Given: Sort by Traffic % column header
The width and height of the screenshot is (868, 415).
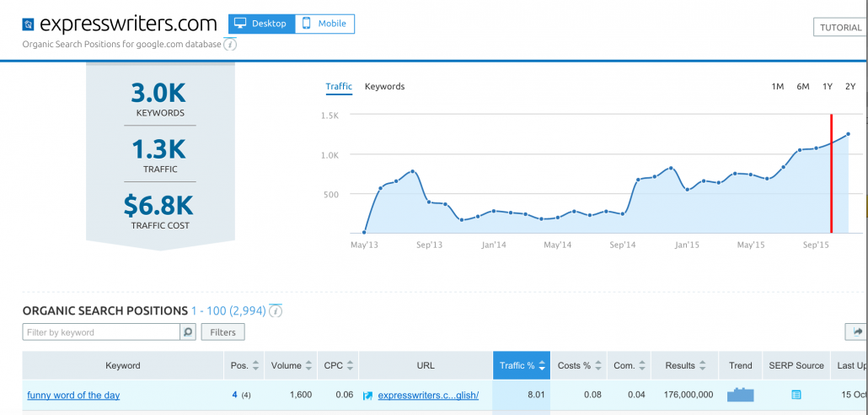Looking at the screenshot, I should pyautogui.click(x=521, y=365).
